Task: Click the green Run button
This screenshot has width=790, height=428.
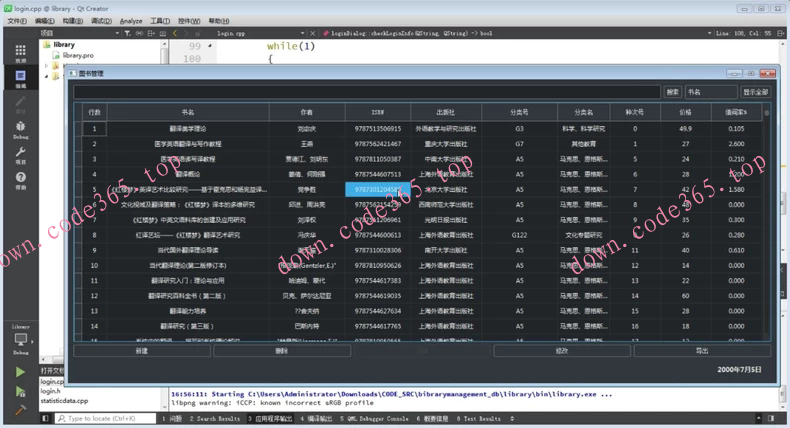Action: pos(20,372)
